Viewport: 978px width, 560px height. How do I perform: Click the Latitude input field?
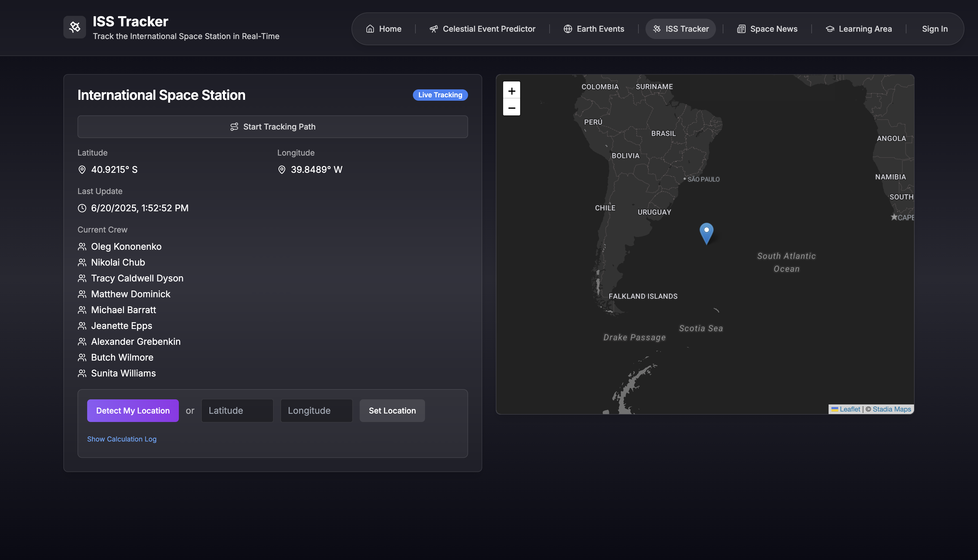coord(237,410)
